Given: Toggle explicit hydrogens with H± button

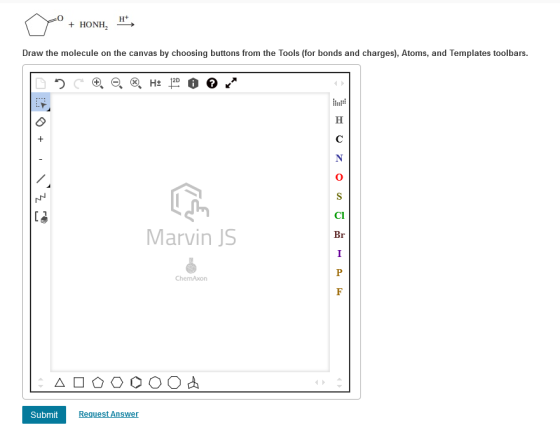Looking at the screenshot, I should [x=155, y=83].
